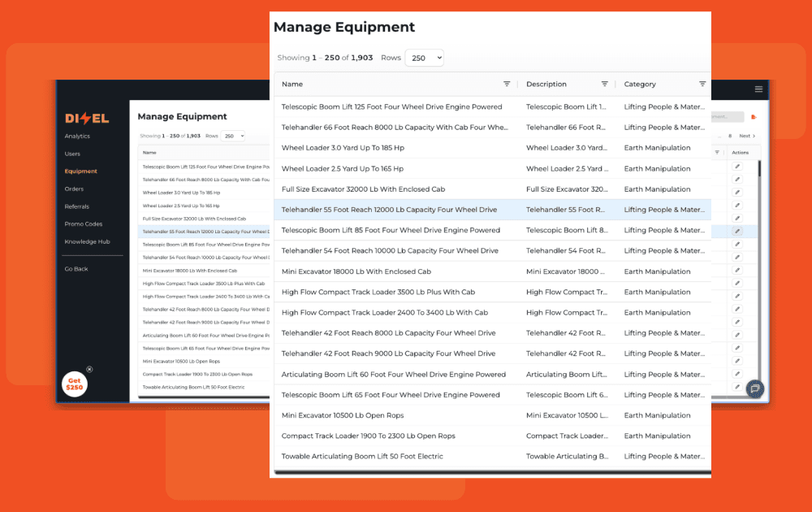Open Orders in the sidebar
The height and width of the screenshot is (512, 812).
point(74,189)
